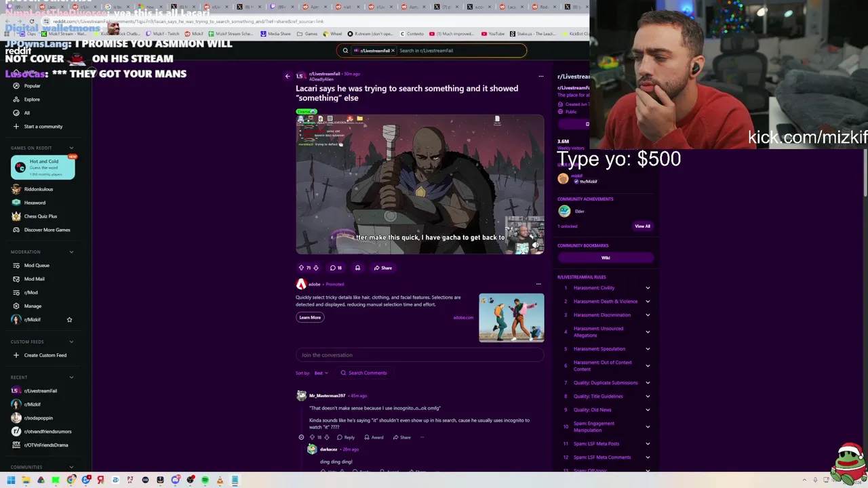868x488 pixels.
Task: Share Mr_Masterman397's comment
Action: pyautogui.click(x=401, y=437)
